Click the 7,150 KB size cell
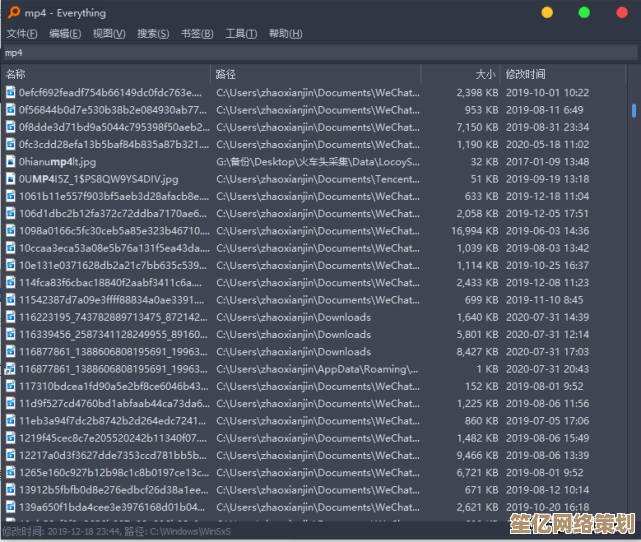Screen dimensions: 641x542 (x=477, y=127)
